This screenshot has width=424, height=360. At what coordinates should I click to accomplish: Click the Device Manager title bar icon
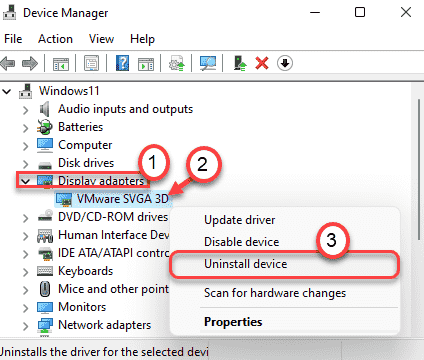pos(9,12)
